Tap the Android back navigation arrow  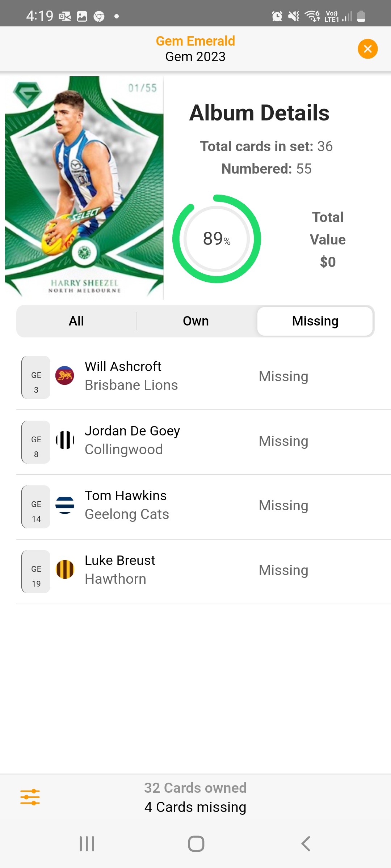306,844
